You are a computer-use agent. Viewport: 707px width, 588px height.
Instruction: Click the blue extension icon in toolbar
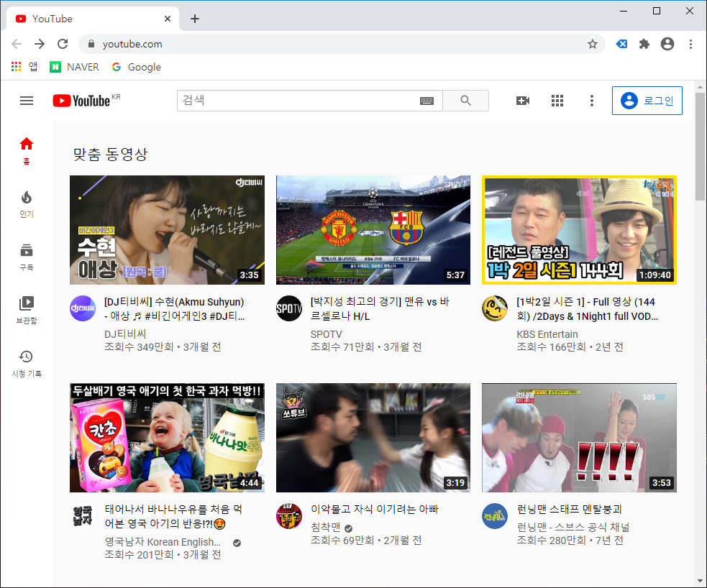point(622,44)
